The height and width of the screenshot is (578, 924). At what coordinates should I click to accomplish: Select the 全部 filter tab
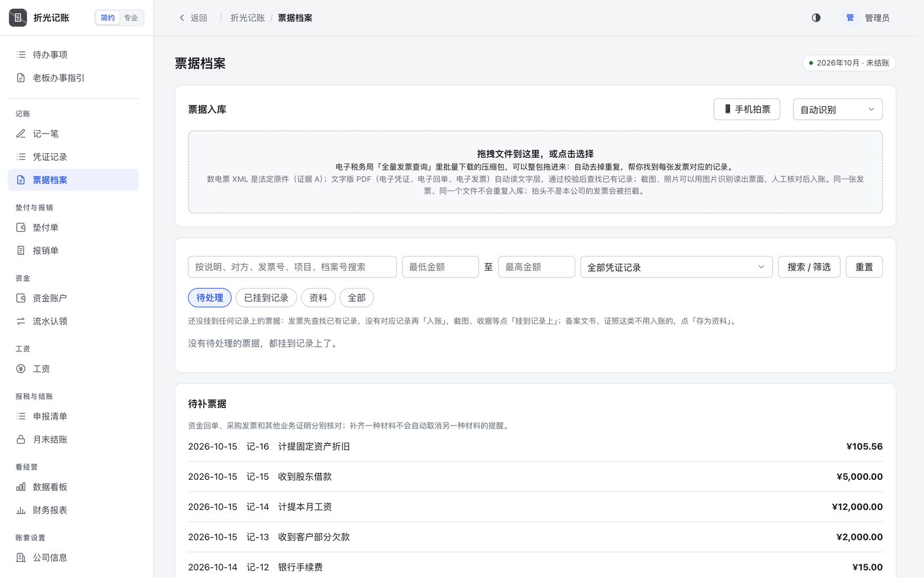click(357, 298)
